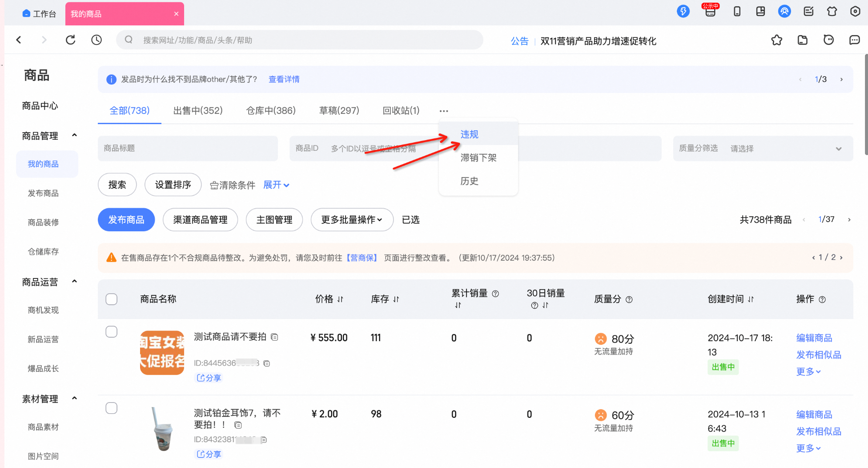Viewport: 868px width, 468px height.
Task: Click the 搜索 button
Action: pyautogui.click(x=117, y=185)
